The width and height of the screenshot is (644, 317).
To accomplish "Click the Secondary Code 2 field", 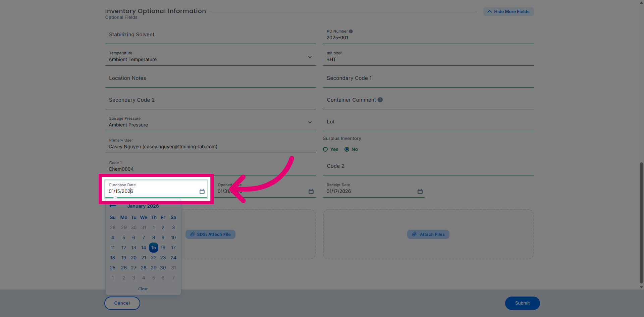I will [210, 100].
